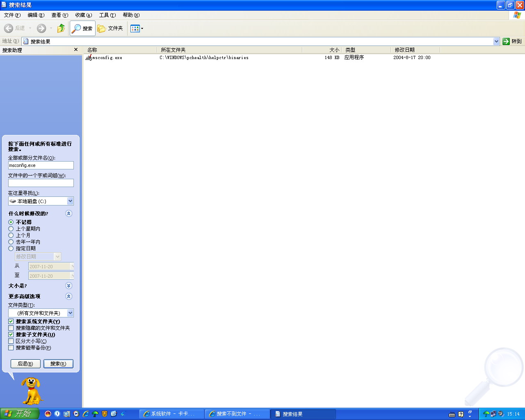This screenshot has width=525, height=420.
Task: Click the yellow dog search assistant
Action: 32,391
